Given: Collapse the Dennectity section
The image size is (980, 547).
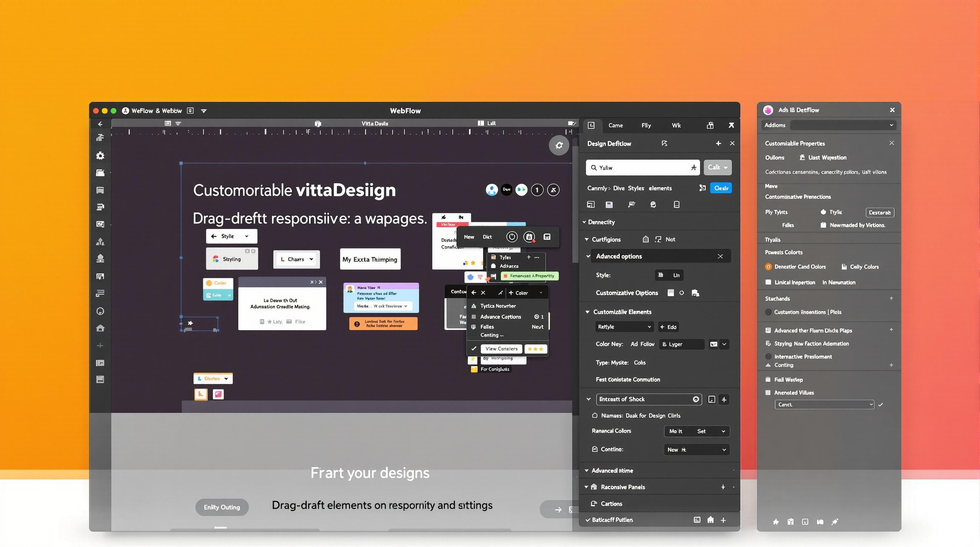Looking at the screenshot, I should coord(584,222).
